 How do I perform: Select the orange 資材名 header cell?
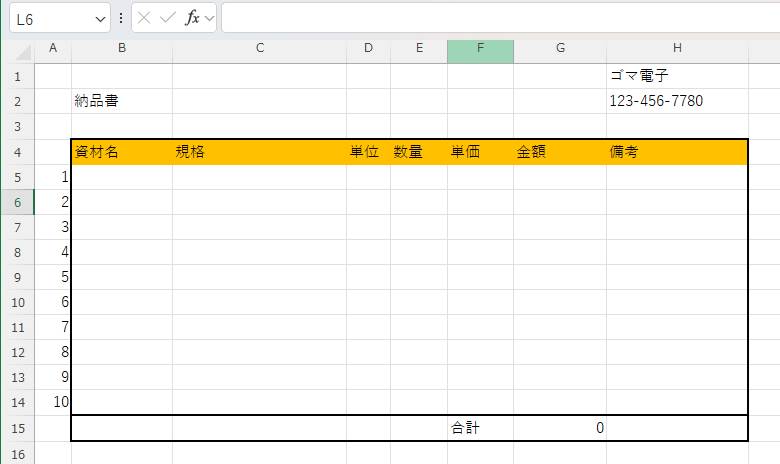[121, 152]
